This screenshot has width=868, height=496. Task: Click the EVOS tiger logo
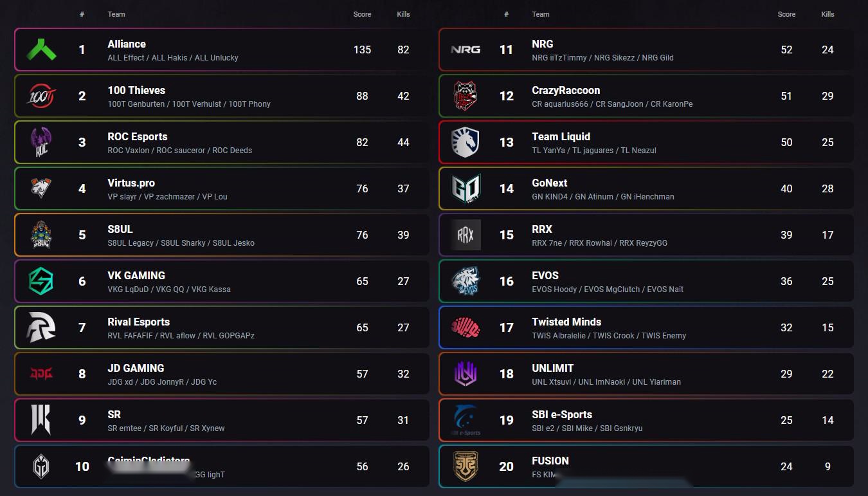pos(466,281)
